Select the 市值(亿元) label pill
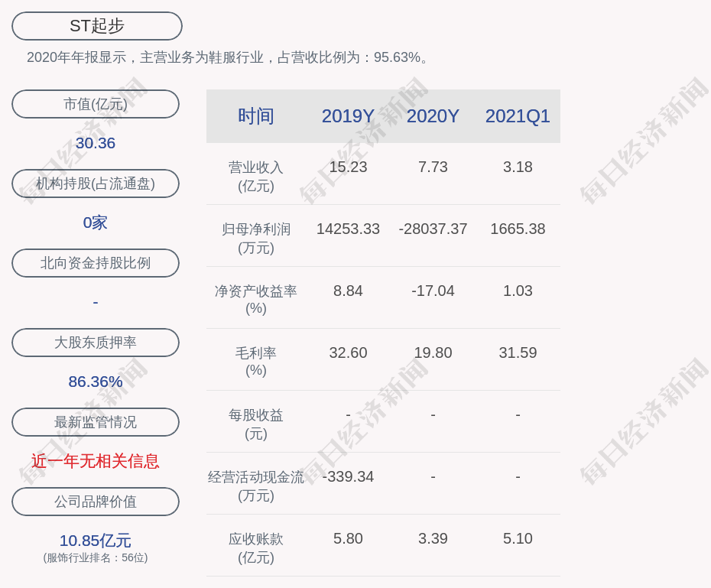The image size is (711, 588). pyautogui.click(x=96, y=104)
